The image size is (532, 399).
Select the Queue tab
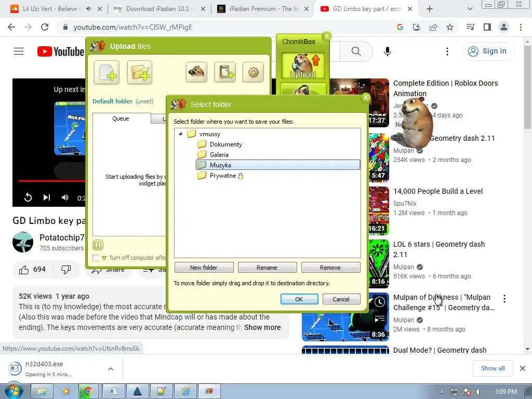(x=121, y=118)
